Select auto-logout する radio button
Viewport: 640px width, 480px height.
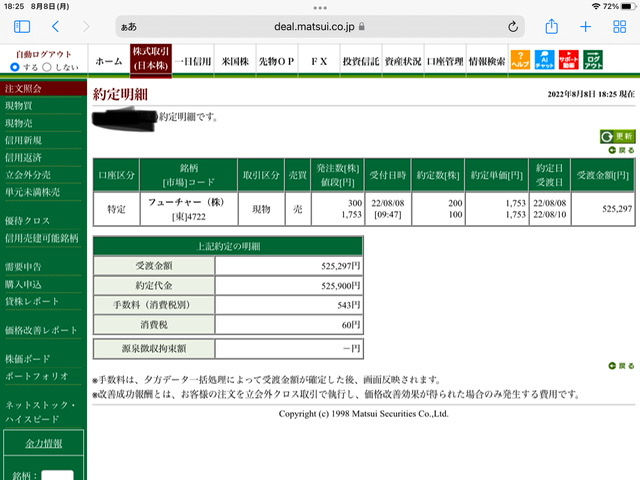15,67
